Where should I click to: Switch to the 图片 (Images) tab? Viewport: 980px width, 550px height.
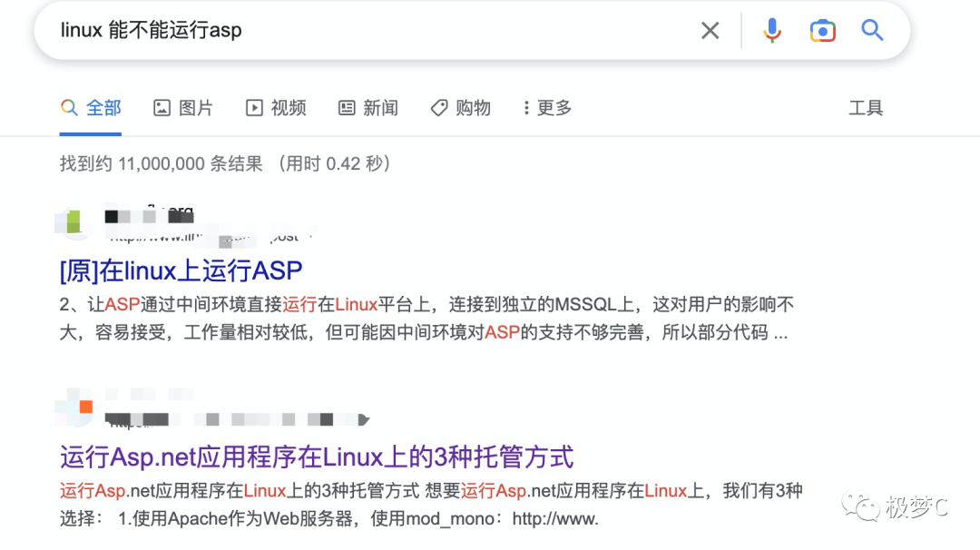tap(183, 108)
